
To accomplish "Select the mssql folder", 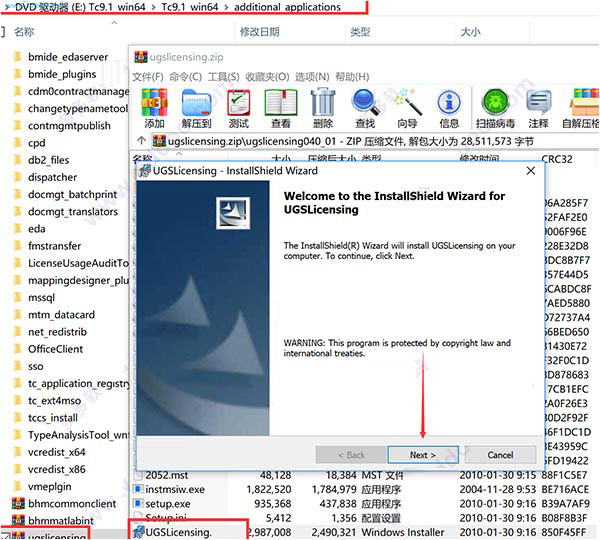I will pos(41,298).
